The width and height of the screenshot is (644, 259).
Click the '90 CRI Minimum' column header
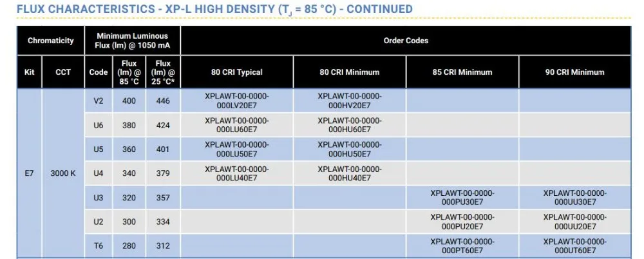tap(574, 72)
